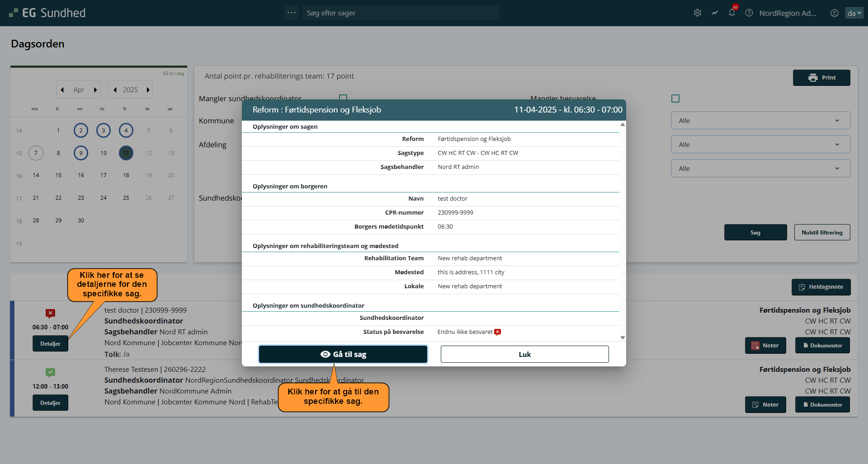Viewport: 868px width, 464px height.
Task: Open the user profile icon
Action: click(834, 13)
